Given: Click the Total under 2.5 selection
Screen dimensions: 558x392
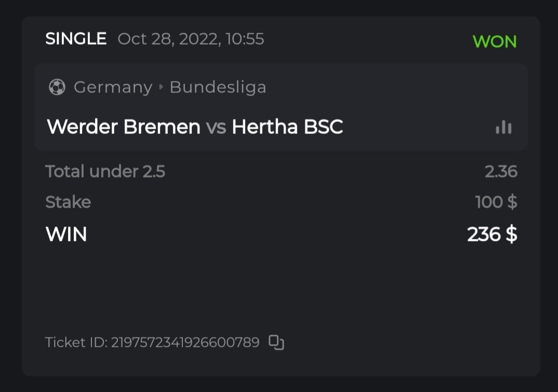Looking at the screenshot, I should (105, 171).
